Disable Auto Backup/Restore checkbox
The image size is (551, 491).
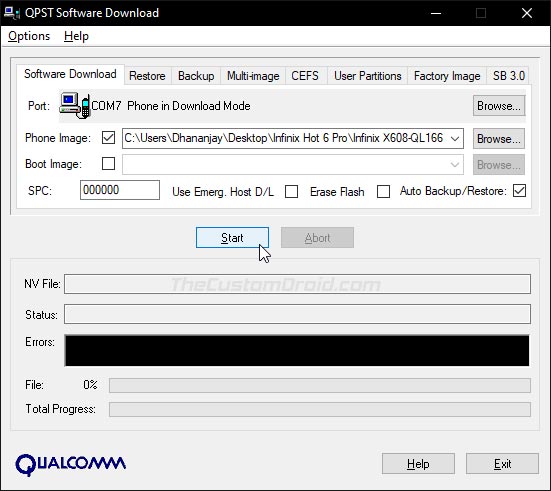tap(519, 191)
